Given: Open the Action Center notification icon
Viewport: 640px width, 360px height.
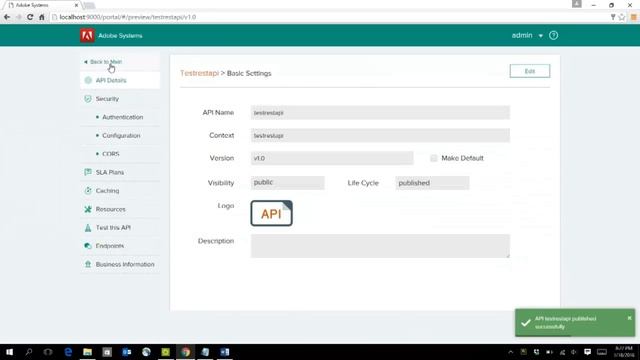Looking at the screenshot, I should click(x=587, y=352).
